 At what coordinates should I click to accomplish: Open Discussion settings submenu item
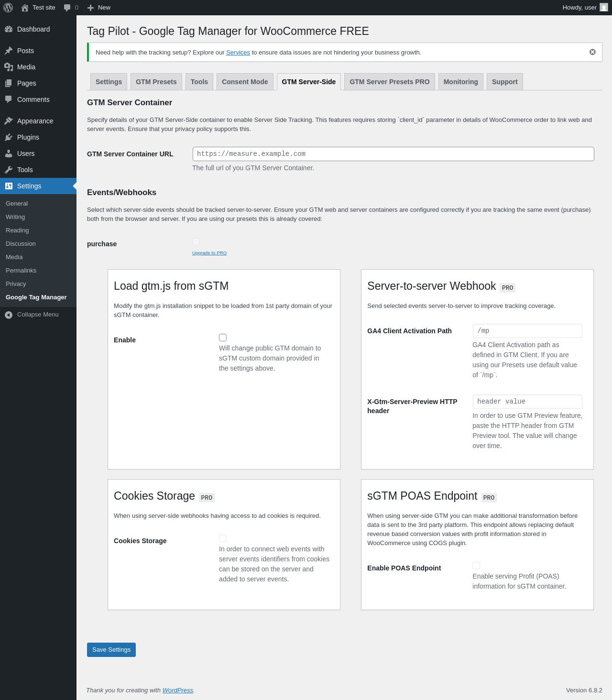pyautogui.click(x=21, y=244)
